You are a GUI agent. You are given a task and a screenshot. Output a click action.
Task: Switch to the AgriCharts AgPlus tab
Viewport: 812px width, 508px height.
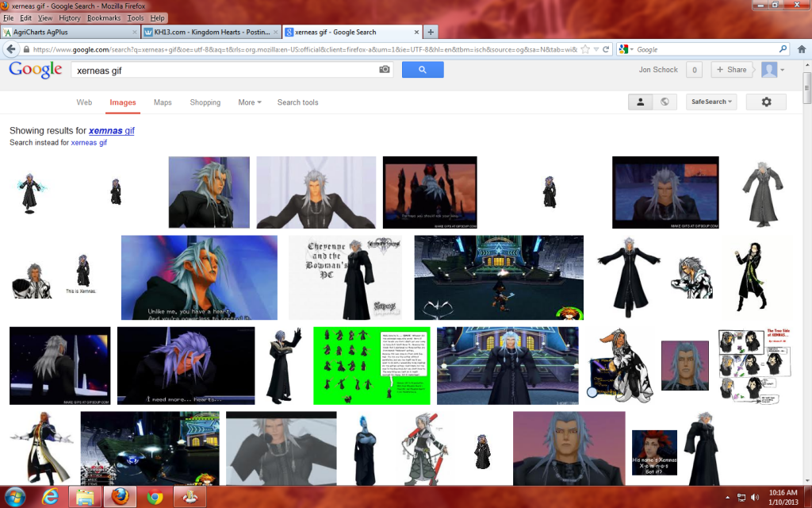[x=71, y=32]
